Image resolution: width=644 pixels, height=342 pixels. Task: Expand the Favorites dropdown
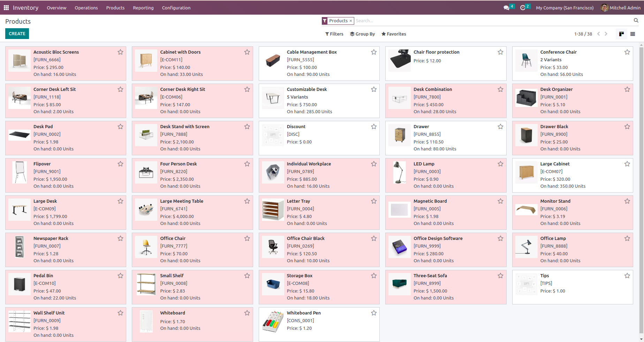tap(394, 34)
